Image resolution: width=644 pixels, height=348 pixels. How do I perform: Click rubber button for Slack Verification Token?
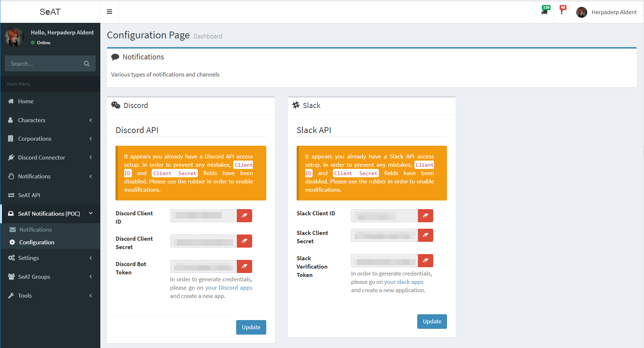pos(426,261)
